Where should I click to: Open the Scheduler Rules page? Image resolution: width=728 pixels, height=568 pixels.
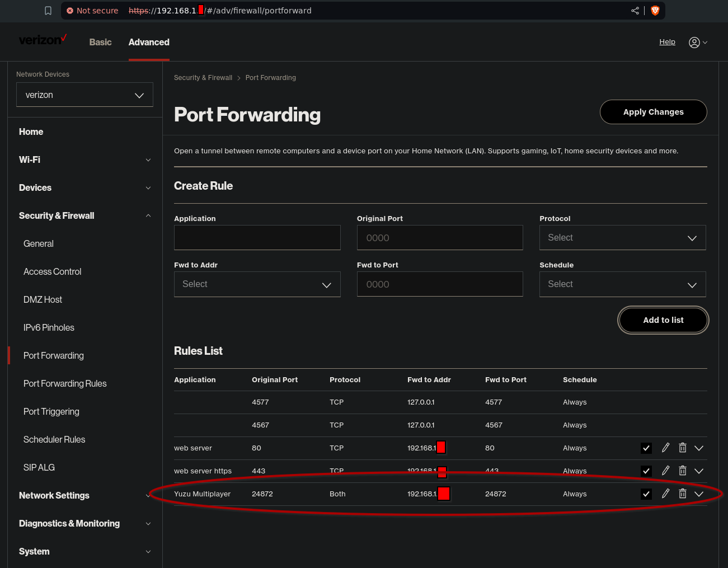(54, 439)
